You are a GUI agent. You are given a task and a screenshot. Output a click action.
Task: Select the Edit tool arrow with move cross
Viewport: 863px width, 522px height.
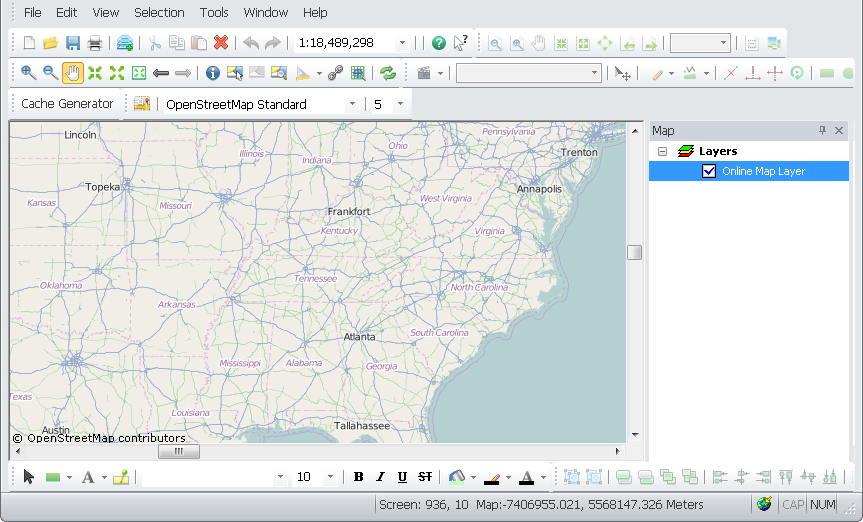622,73
